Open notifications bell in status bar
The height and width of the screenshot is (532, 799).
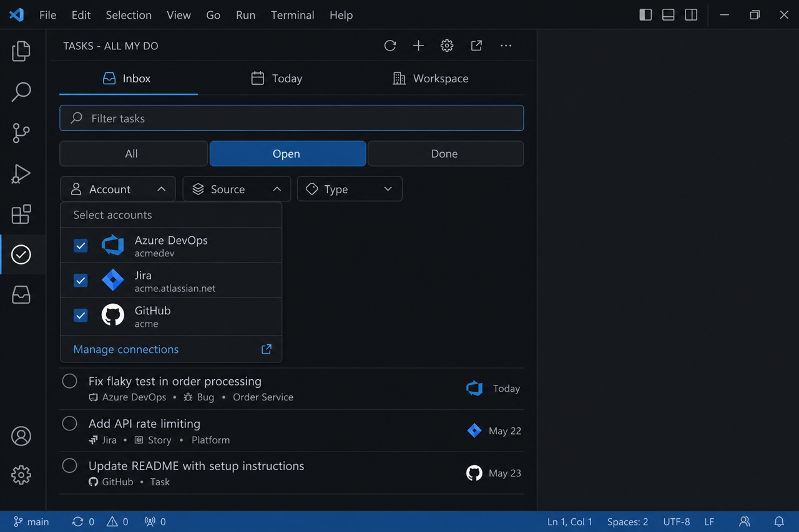[x=779, y=521]
